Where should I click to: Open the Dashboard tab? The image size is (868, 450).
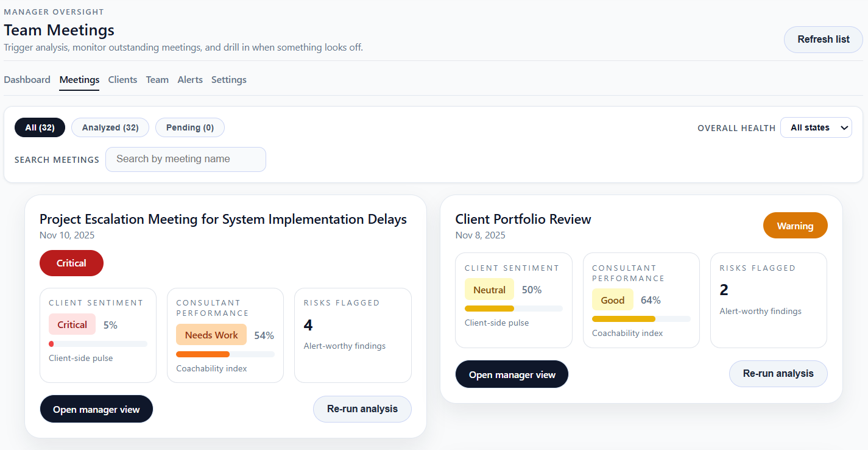coord(27,79)
